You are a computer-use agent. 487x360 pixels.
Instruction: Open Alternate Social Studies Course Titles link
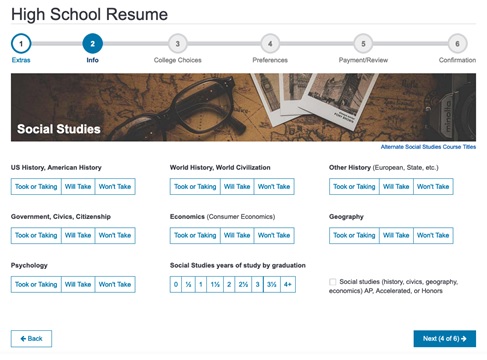pyautogui.click(x=428, y=147)
